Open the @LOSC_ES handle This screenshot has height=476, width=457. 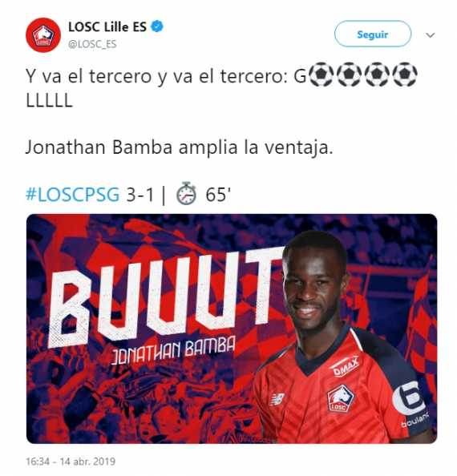click(x=92, y=44)
